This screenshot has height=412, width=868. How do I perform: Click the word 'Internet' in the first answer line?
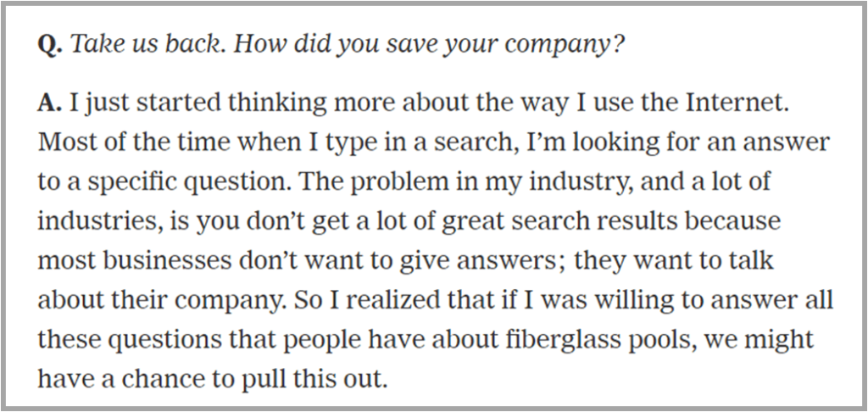(x=737, y=103)
